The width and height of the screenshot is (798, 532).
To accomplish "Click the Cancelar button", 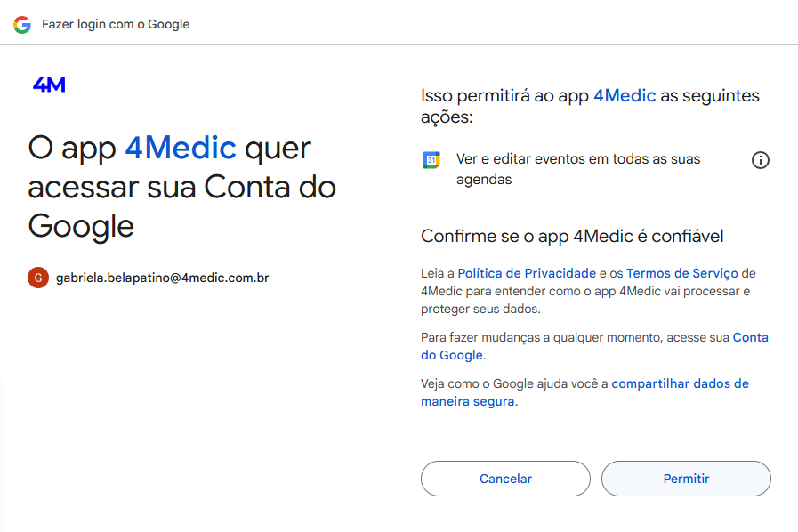I will click(x=505, y=479).
